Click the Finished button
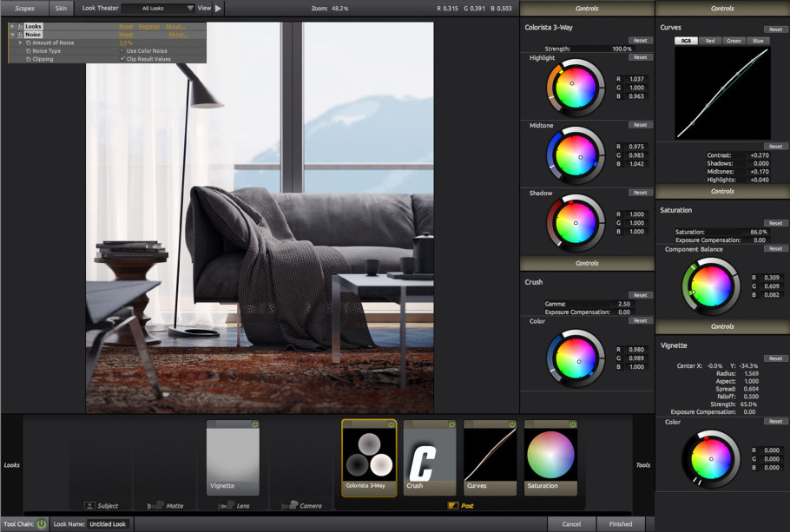Image resolution: width=790 pixels, height=532 pixels. point(621,524)
